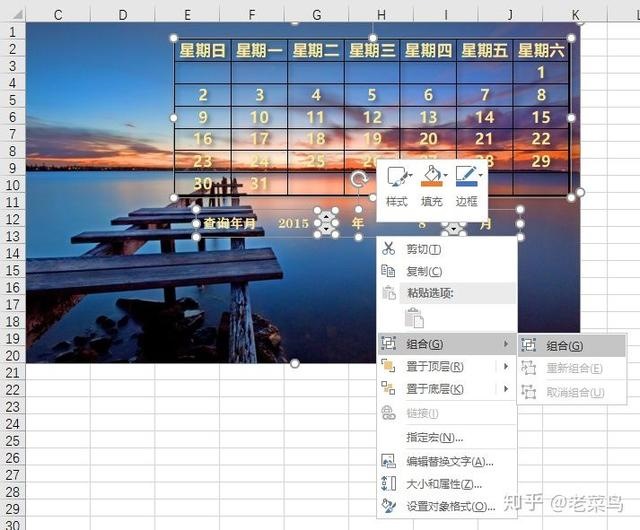Image resolution: width=640 pixels, height=530 pixels.
Task: Choose 指定宏(N)... from context menu
Action: tap(447, 438)
